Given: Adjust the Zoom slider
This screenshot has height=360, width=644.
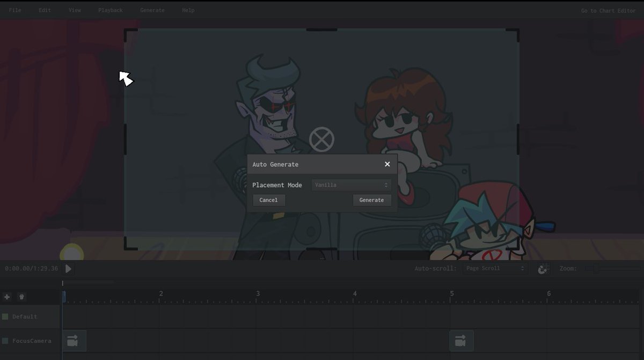Looking at the screenshot, I should point(612,268).
